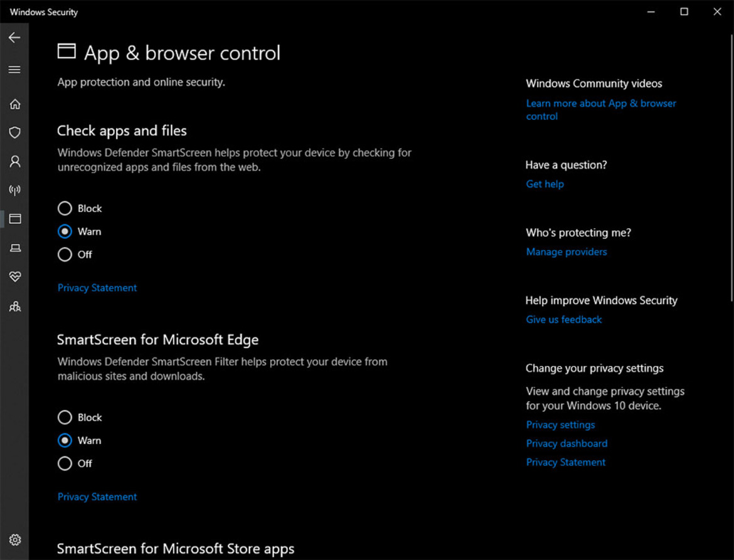
Task: Click App protection and online security text
Action: (x=141, y=82)
